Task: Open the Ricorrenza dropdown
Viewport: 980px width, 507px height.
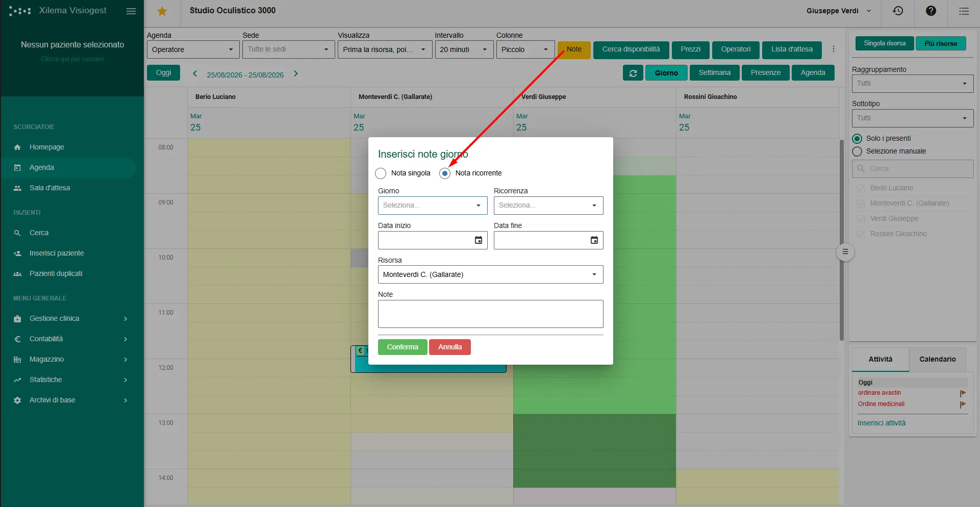Action: pos(548,206)
